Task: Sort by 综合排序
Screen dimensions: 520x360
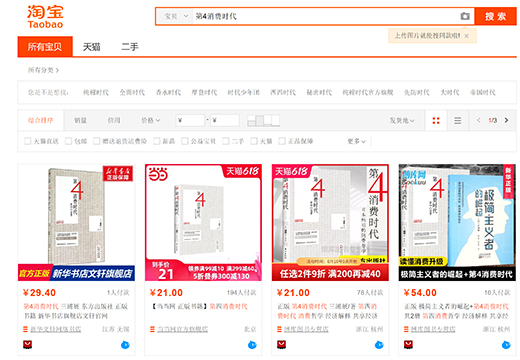Action: (x=40, y=120)
